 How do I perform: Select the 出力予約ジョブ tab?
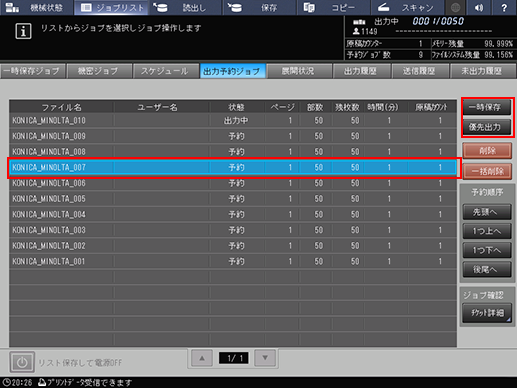(x=232, y=71)
